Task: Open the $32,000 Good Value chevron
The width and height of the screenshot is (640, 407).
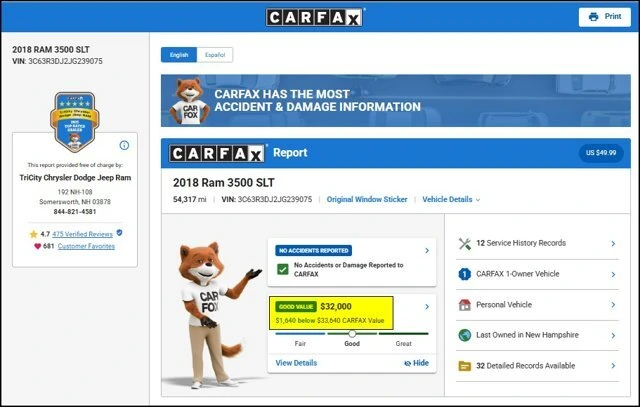Action: click(427, 307)
